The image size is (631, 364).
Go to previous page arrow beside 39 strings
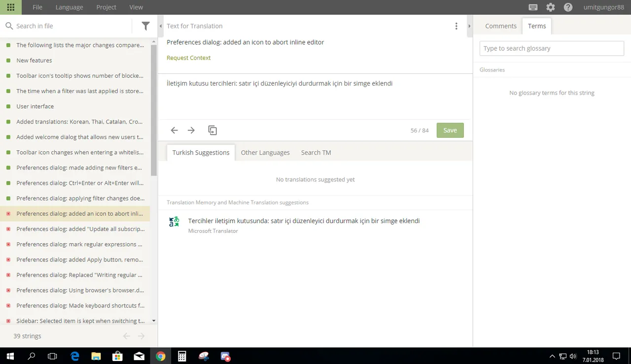[x=127, y=336]
